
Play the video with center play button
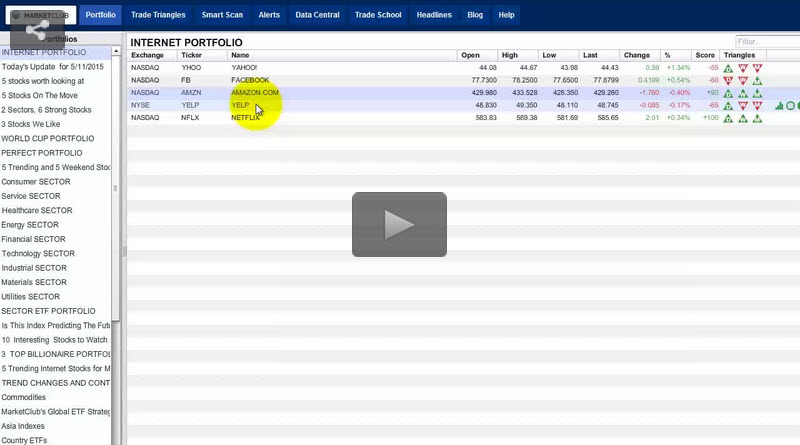(399, 224)
